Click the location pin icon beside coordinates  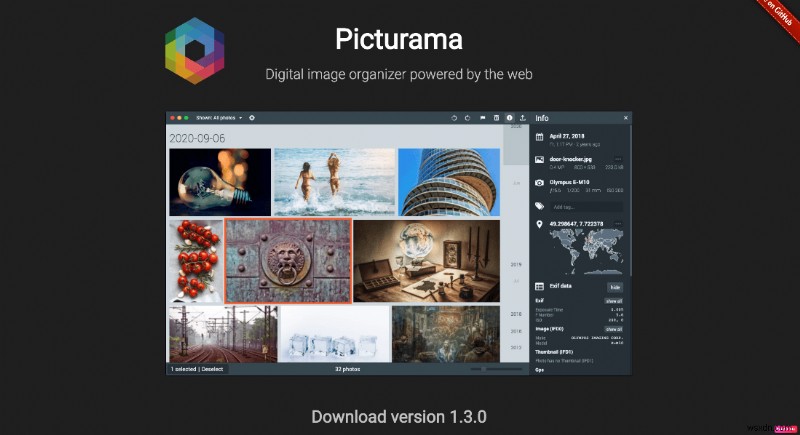pyautogui.click(x=539, y=224)
